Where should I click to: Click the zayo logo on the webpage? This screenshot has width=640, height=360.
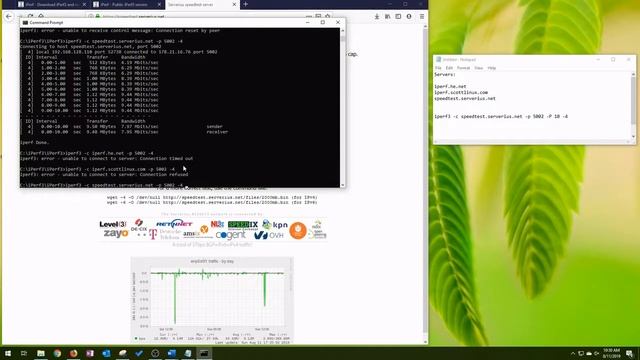116,233
